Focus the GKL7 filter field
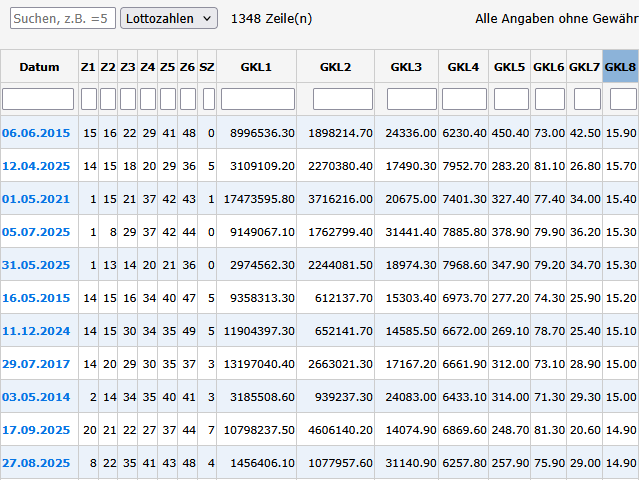The height and width of the screenshot is (480, 639). (587, 99)
